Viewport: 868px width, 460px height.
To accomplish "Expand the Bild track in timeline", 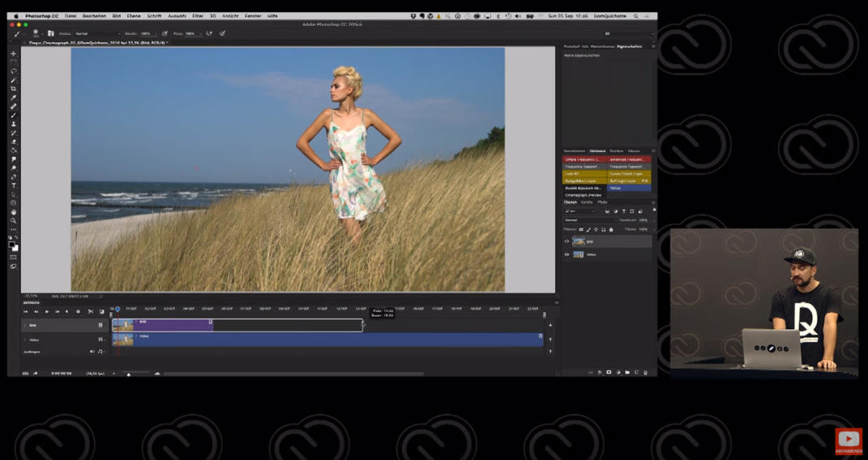I will click(x=24, y=325).
